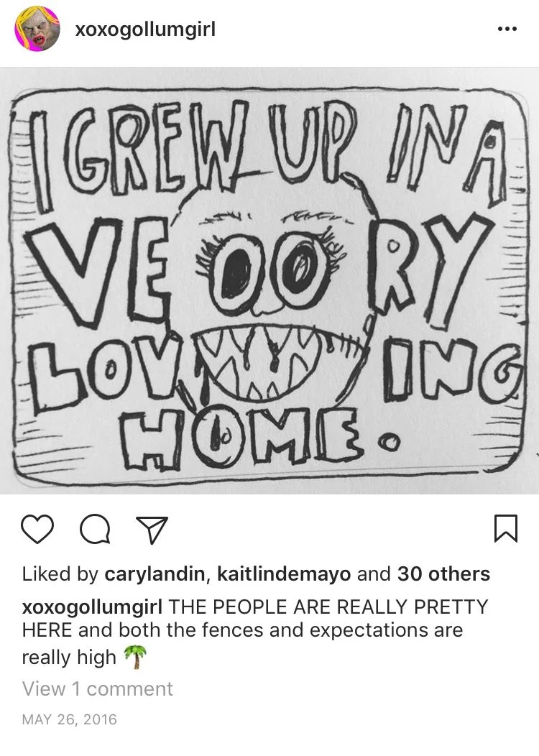View the list of 30 others who liked

[x=443, y=573]
